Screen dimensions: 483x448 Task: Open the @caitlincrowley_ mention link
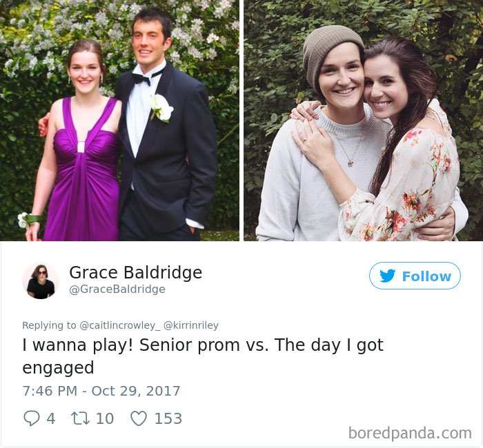click(120, 325)
